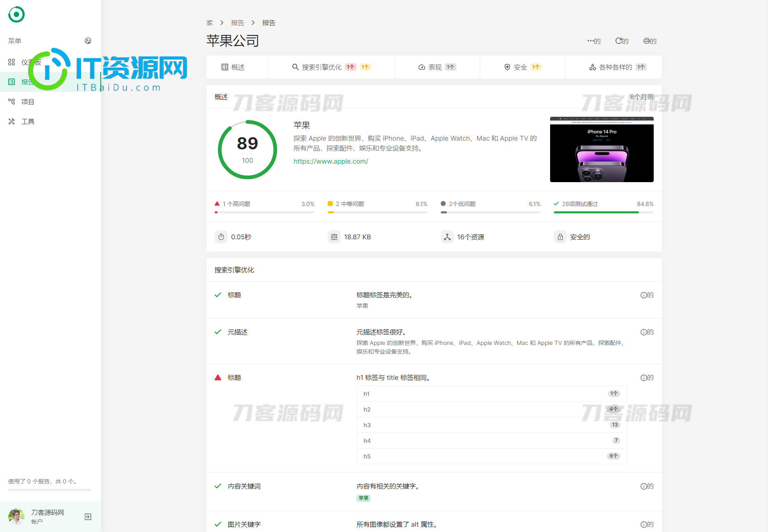This screenshot has height=532, width=768.
Task: Click the red warning triangle beside 标题
Action: tap(218, 377)
